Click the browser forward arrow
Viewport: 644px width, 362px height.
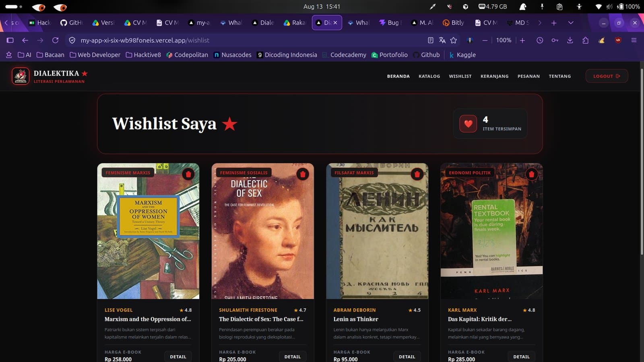[x=40, y=40]
